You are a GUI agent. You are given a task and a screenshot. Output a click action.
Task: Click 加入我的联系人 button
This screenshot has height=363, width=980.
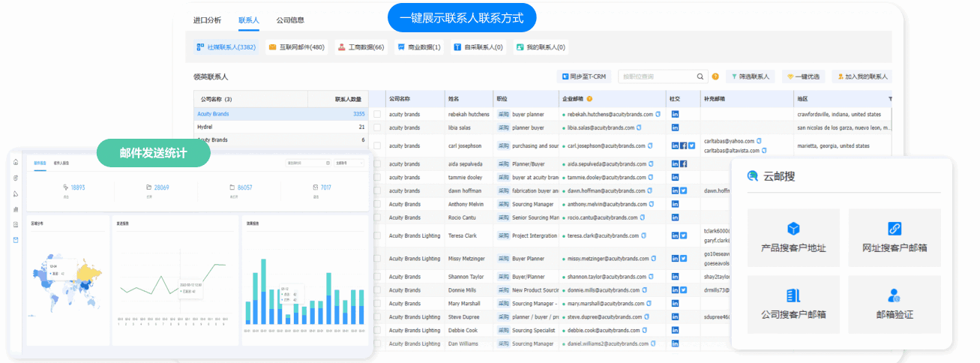(x=861, y=76)
